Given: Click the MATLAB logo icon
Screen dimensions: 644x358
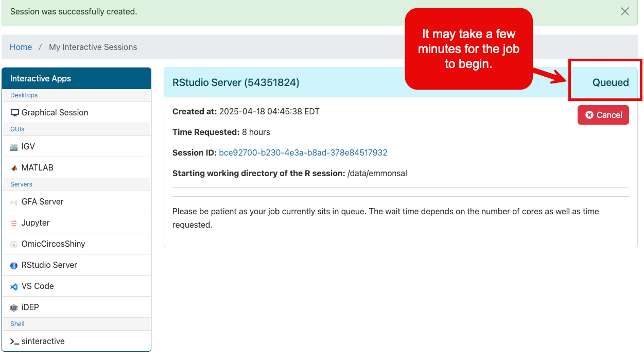Looking at the screenshot, I should [14, 168].
